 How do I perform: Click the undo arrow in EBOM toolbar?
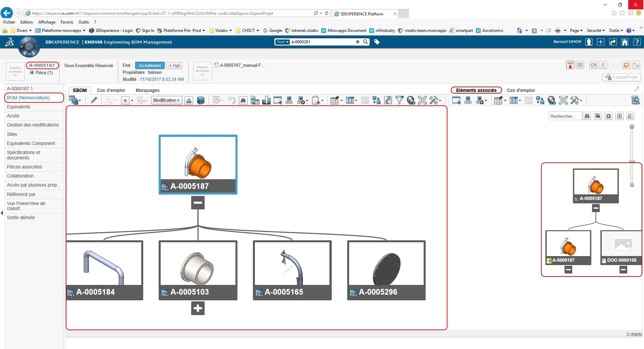coord(231,100)
